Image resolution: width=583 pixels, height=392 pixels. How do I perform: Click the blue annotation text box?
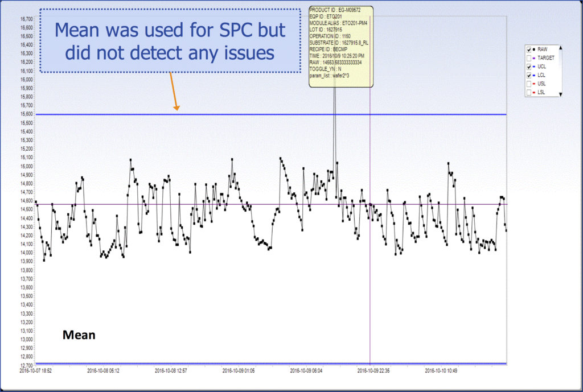(170, 41)
